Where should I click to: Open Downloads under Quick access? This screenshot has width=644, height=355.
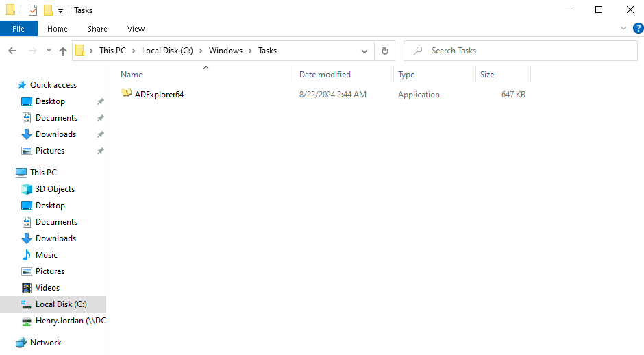click(56, 134)
